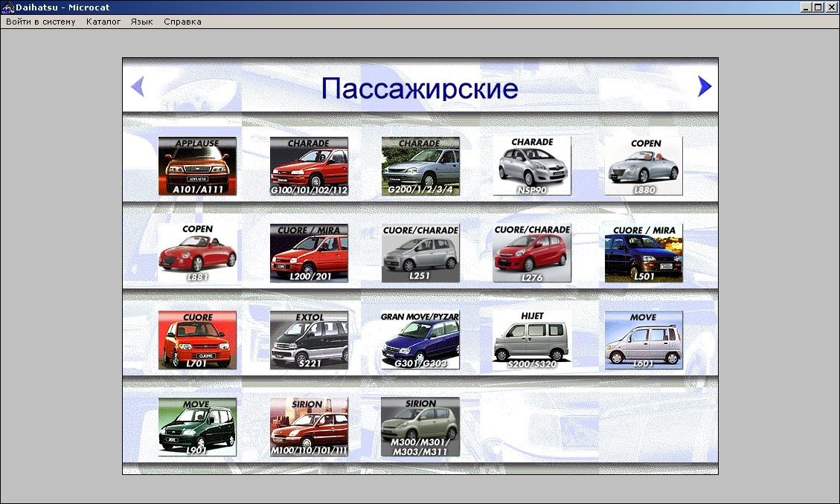
Task: Open the Hijet S200/S320 catalog
Action: 532,340
